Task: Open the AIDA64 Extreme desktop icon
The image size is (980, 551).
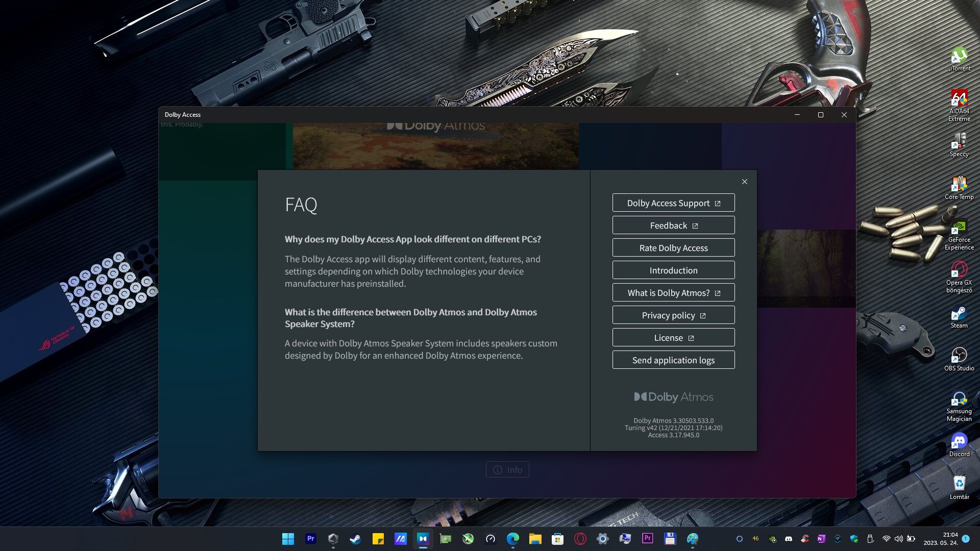Action: point(959,106)
